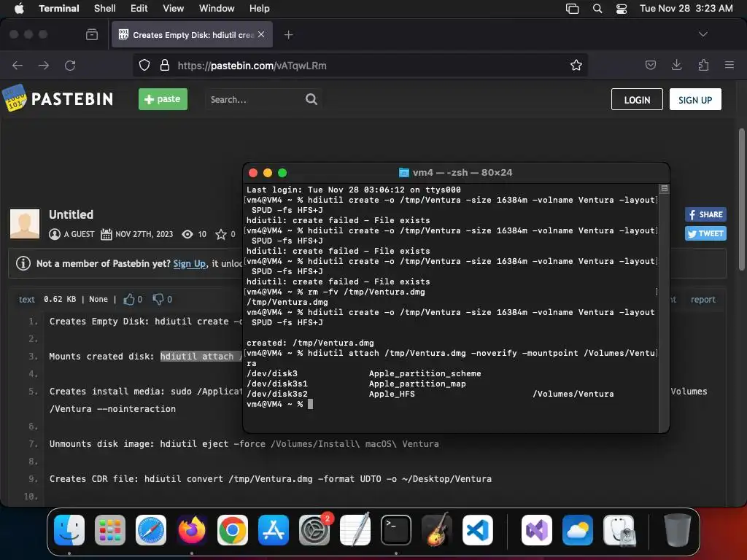747x560 pixels.
Task: Open Launchpad from the Dock
Action: pos(110,529)
